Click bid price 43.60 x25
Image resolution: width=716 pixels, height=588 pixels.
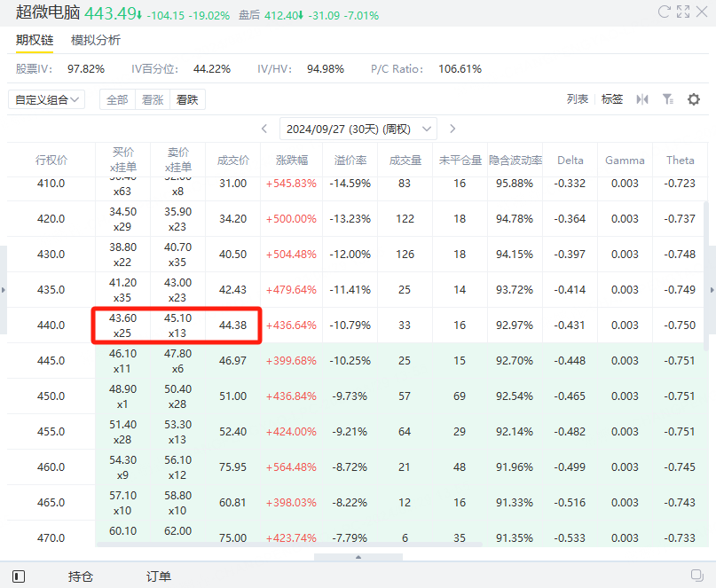[122, 325]
